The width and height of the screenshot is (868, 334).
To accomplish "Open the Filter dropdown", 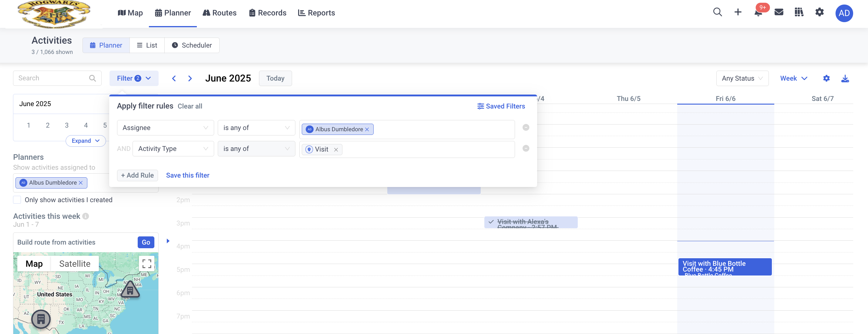I will (x=134, y=78).
